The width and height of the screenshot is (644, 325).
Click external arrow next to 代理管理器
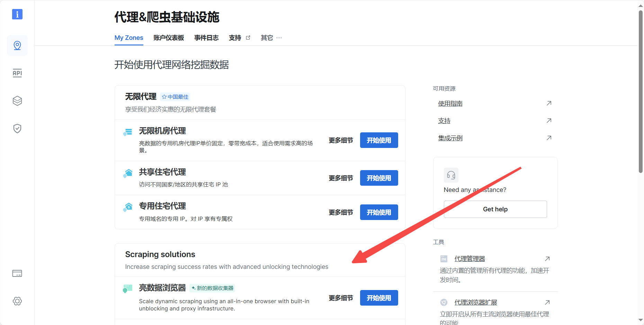point(547,259)
